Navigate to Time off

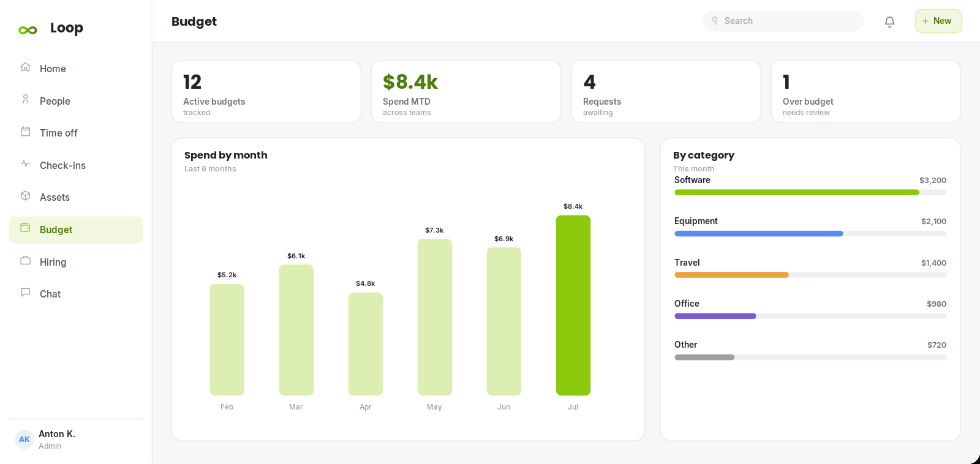pos(76,133)
